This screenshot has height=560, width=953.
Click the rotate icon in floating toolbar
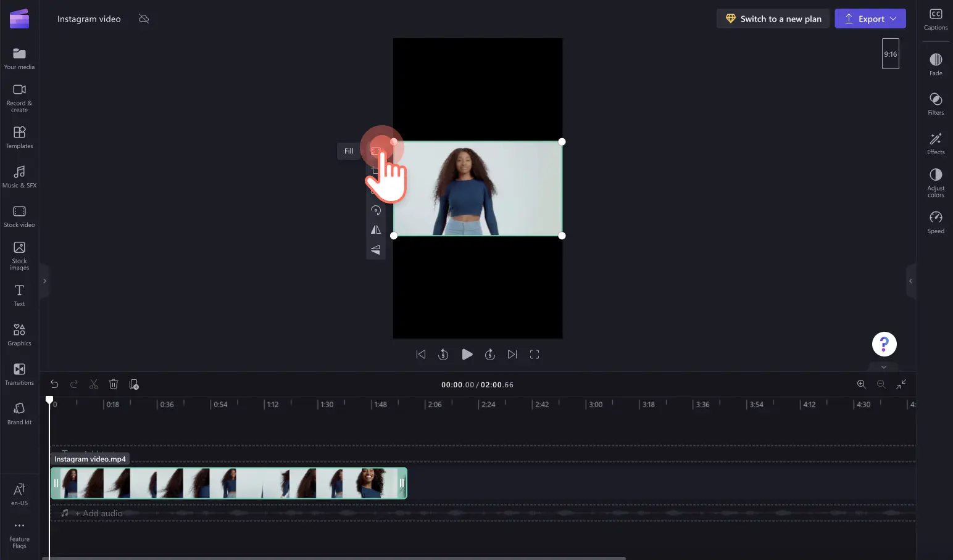pos(376,210)
